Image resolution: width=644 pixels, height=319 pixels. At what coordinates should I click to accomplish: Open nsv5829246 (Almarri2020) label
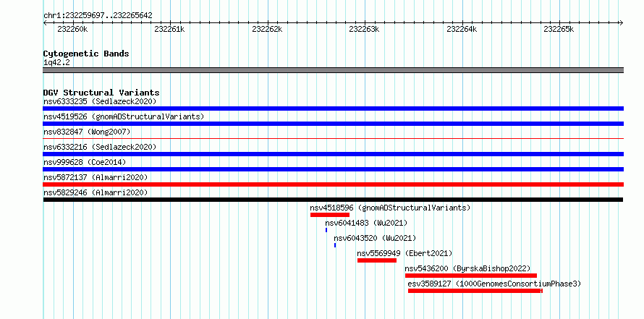(96, 192)
